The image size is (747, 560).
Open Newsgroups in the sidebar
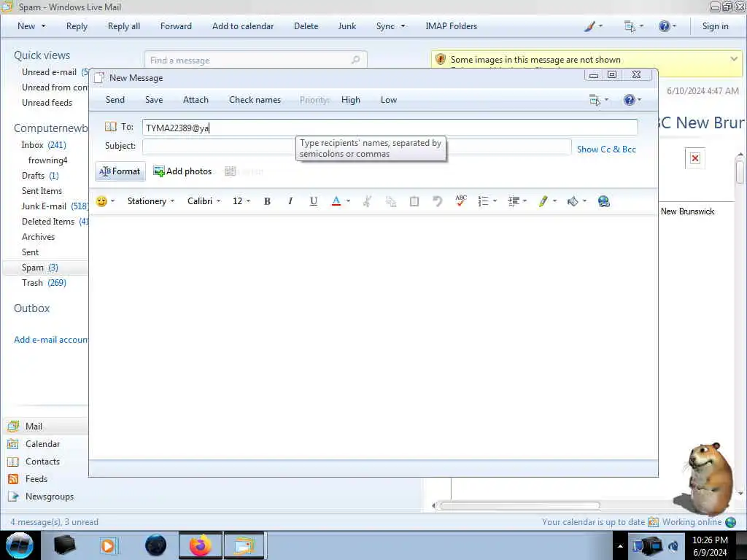tap(50, 497)
